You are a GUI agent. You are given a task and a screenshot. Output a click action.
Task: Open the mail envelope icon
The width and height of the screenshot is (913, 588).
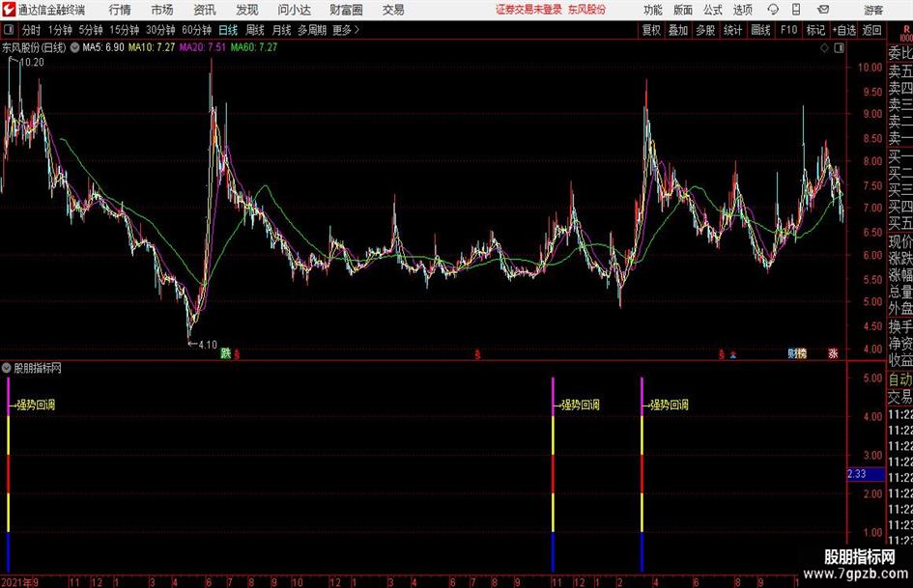(x=823, y=10)
